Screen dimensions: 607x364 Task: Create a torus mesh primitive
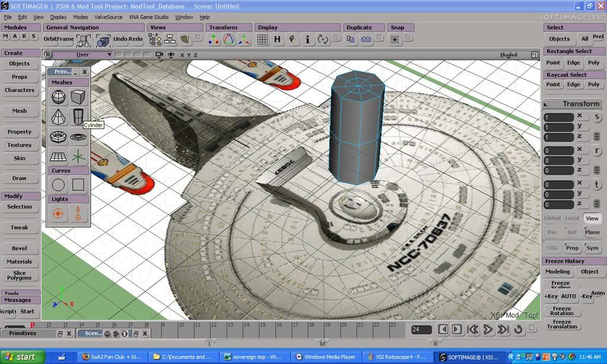pos(59,137)
